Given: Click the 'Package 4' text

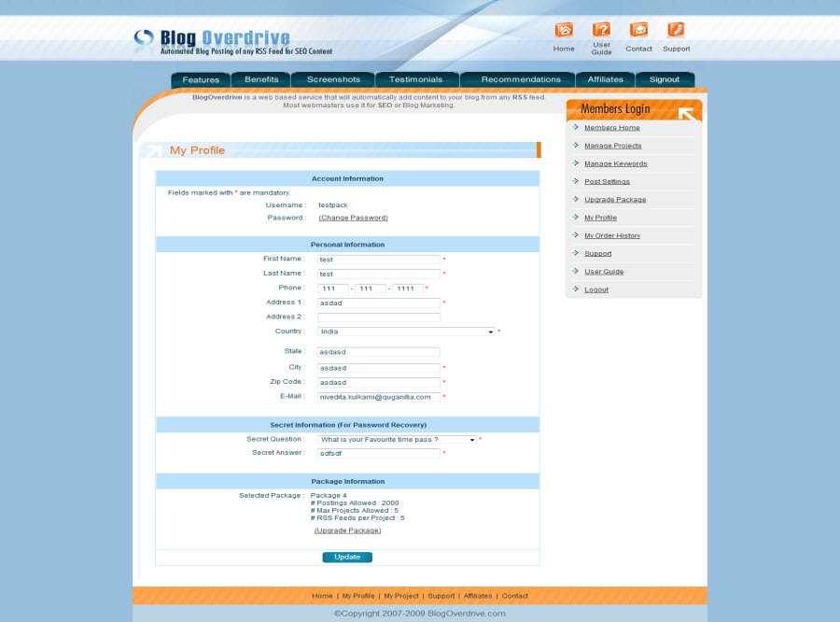Looking at the screenshot, I should [329, 496].
